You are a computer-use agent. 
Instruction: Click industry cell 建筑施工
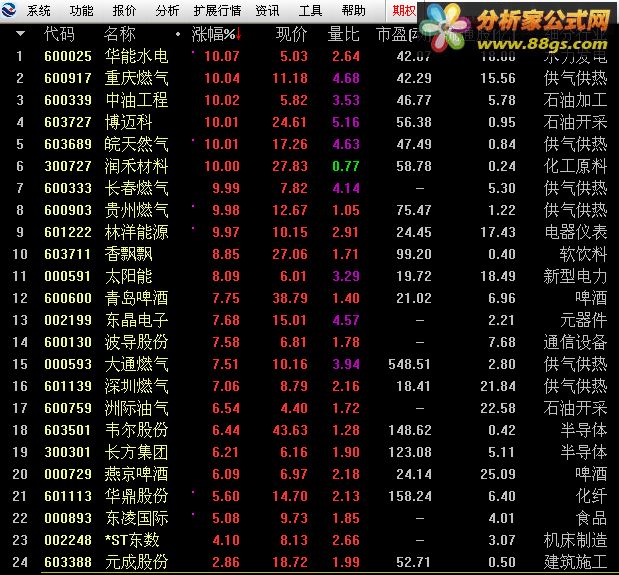click(576, 562)
